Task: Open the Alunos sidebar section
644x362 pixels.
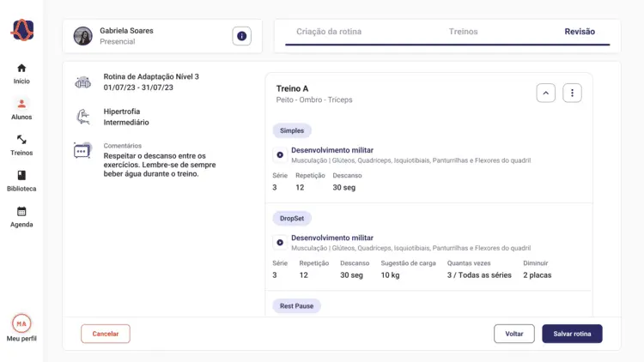Action: (21, 109)
